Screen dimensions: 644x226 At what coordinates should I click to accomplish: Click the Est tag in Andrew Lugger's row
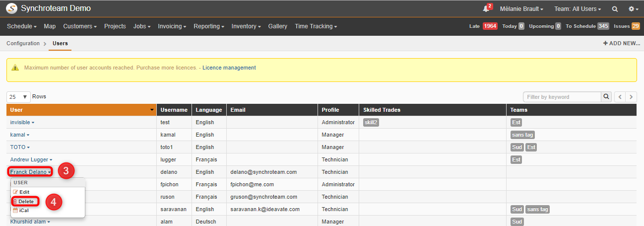pos(516,159)
